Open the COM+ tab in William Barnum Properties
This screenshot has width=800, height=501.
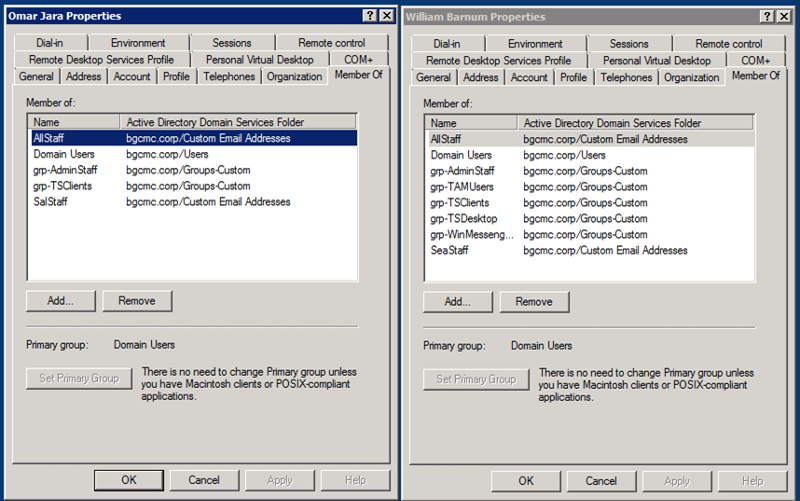755,60
